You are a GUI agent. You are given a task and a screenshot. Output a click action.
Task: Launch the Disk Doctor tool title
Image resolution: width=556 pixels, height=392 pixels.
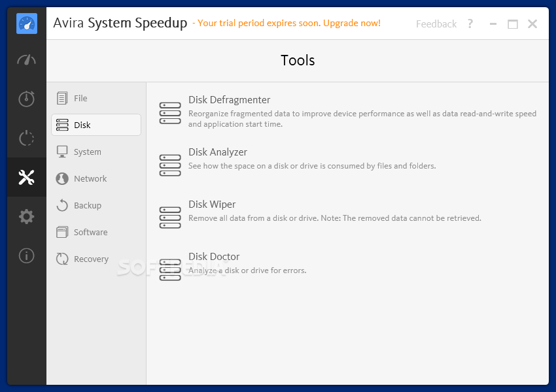click(214, 256)
